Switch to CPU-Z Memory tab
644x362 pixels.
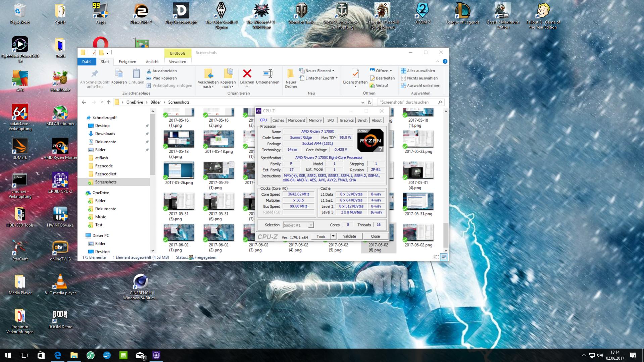(x=315, y=120)
